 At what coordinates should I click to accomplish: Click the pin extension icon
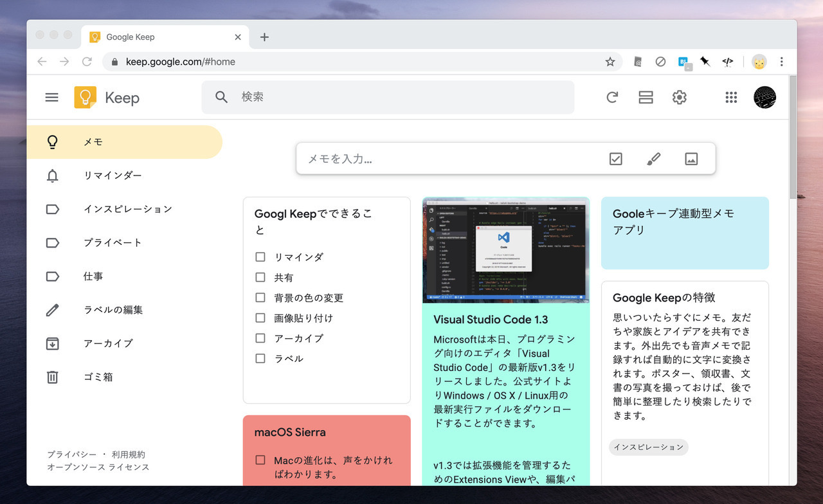705,62
